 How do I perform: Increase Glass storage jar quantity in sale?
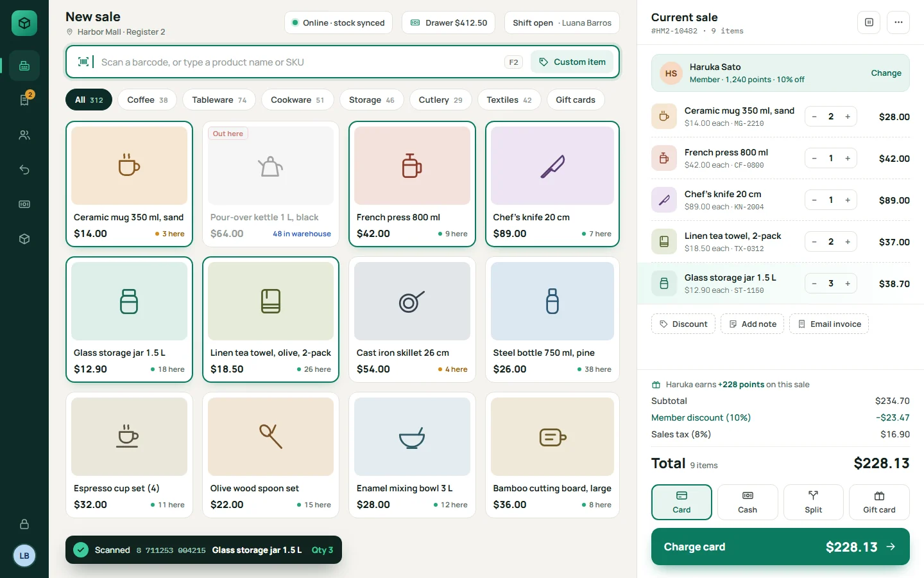coord(848,284)
